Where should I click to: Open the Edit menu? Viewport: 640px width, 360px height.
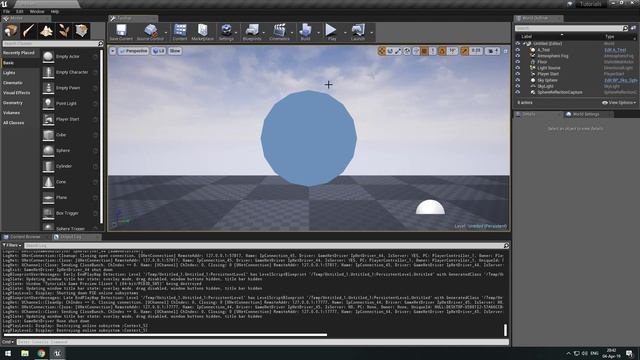(20, 11)
